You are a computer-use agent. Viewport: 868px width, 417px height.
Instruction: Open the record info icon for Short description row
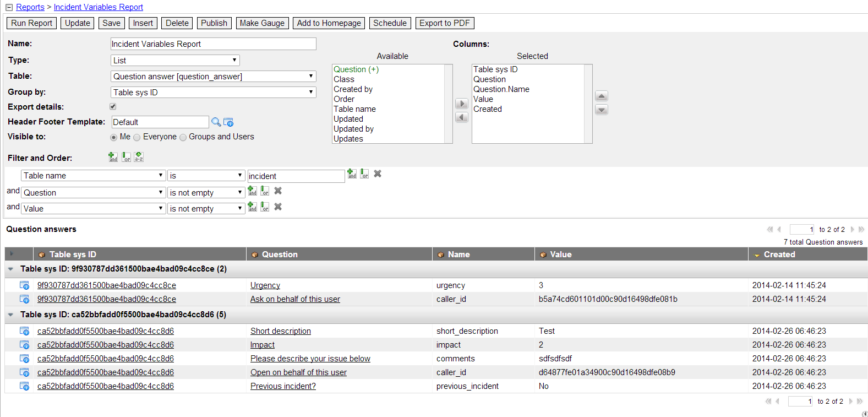(x=24, y=331)
